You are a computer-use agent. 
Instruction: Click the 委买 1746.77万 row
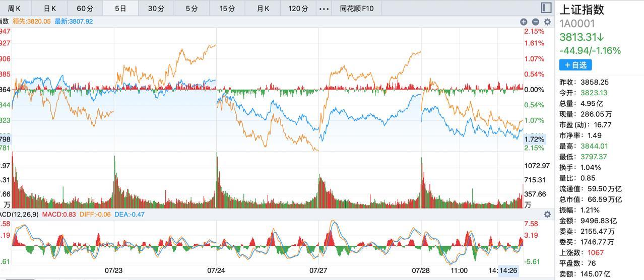(587, 242)
